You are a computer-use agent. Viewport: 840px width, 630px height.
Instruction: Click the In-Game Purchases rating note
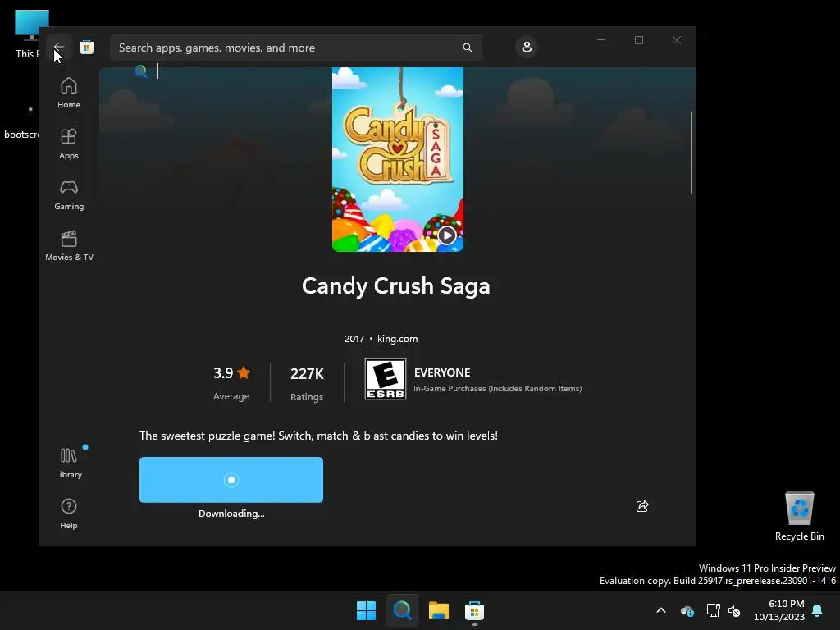(497, 388)
